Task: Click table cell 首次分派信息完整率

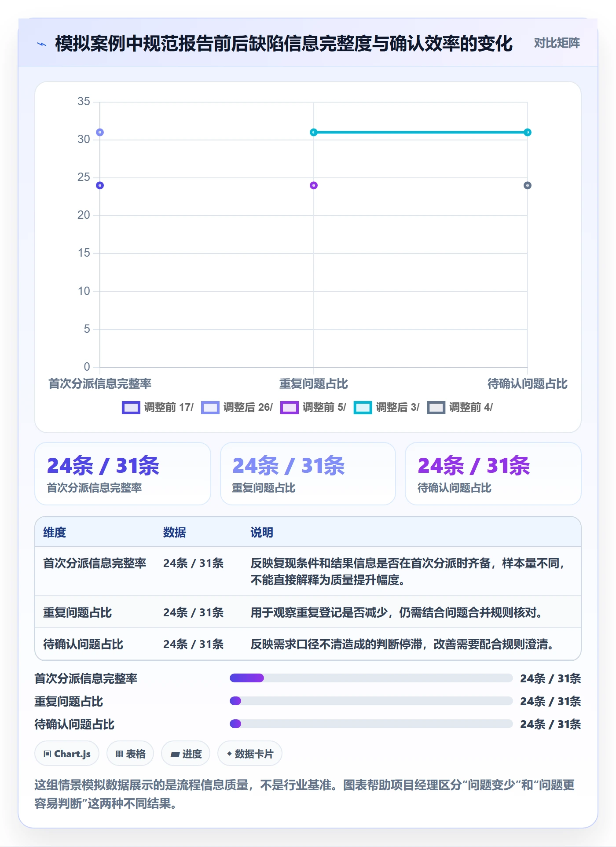Action: click(x=95, y=563)
